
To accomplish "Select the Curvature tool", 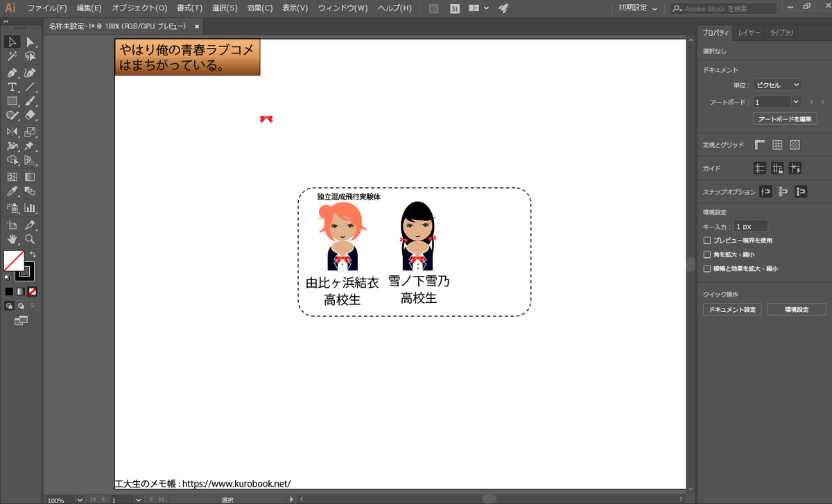I will [x=30, y=73].
